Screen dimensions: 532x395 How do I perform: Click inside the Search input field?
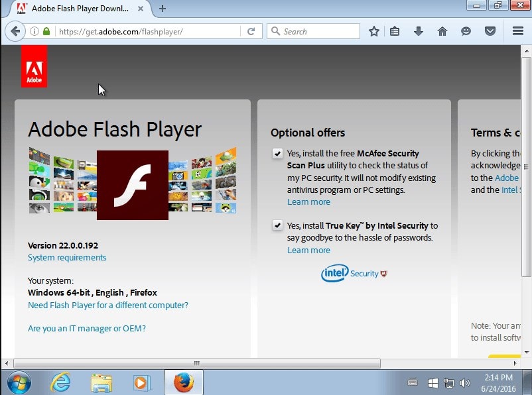click(x=314, y=32)
